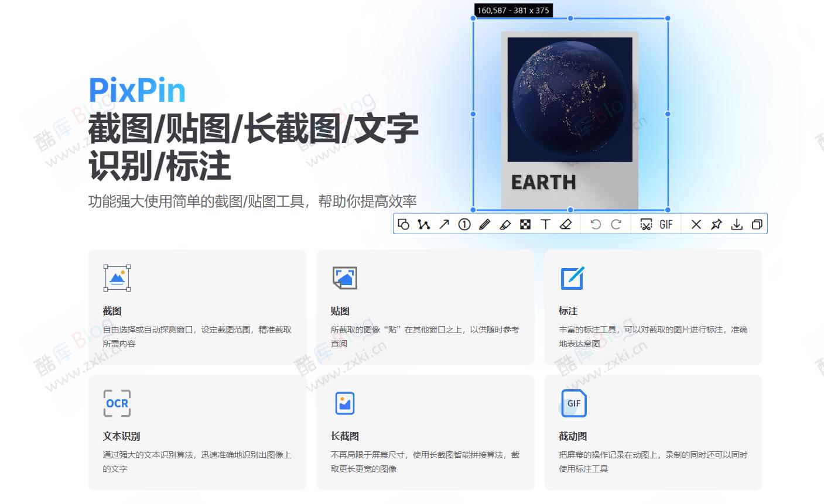Close the capture with the X button
The width and height of the screenshot is (824, 504).
696,224
